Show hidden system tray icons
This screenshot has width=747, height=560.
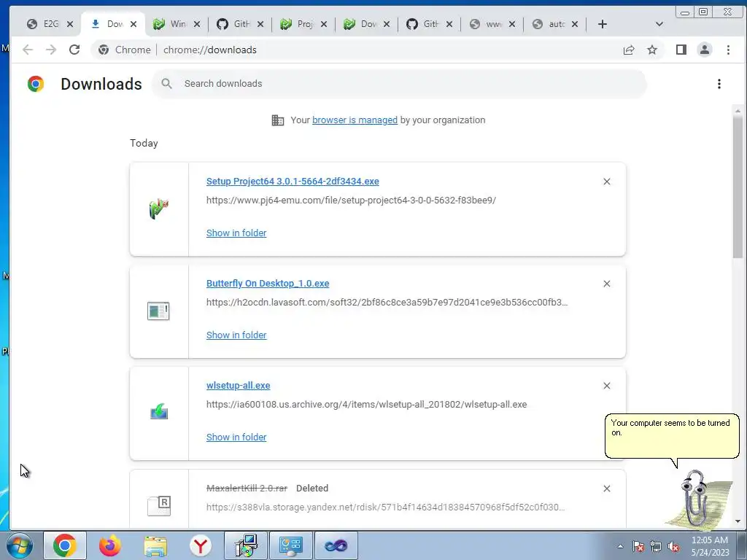[620, 546]
